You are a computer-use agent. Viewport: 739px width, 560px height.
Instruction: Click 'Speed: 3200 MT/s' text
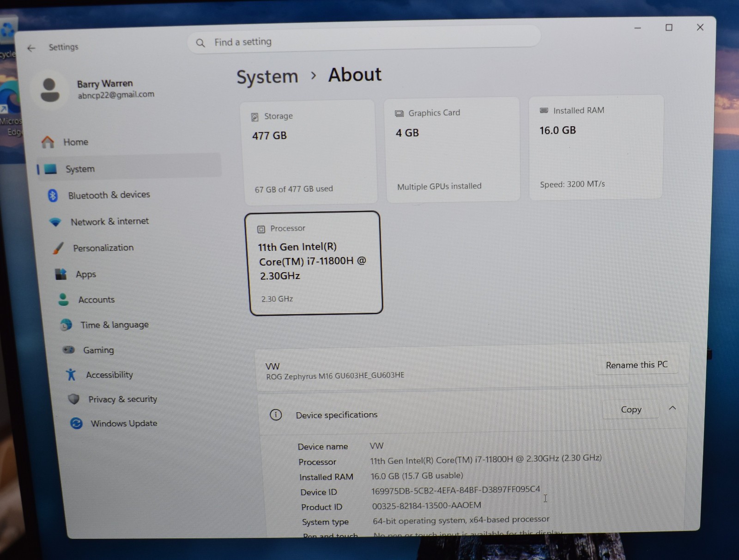(572, 184)
